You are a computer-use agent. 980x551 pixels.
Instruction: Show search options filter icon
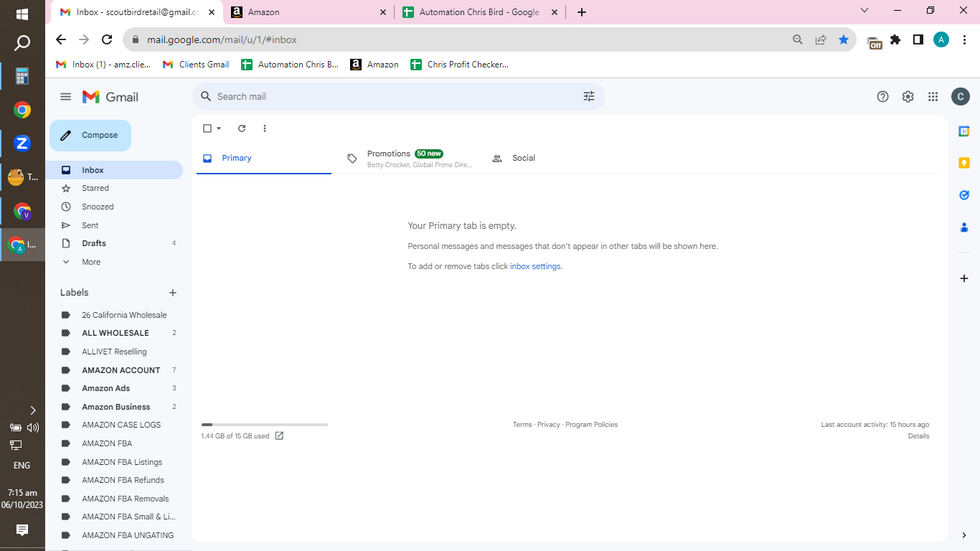(x=589, y=96)
